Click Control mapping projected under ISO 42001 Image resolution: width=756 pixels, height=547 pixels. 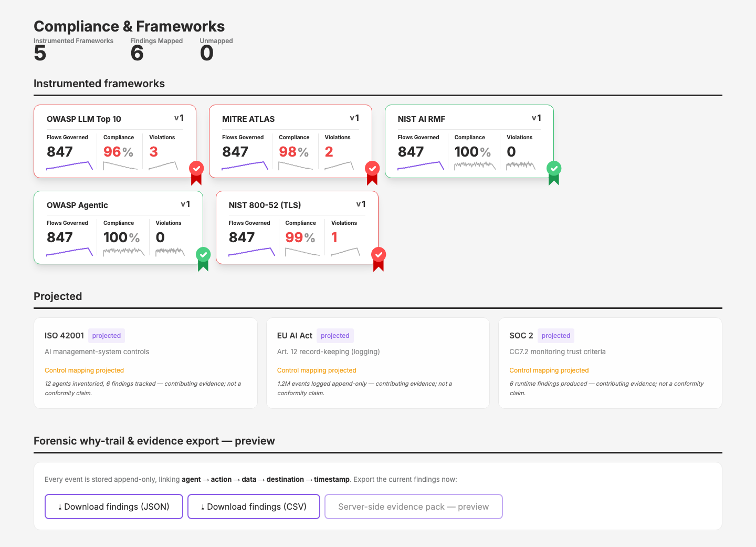pyautogui.click(x=84, y=370)
